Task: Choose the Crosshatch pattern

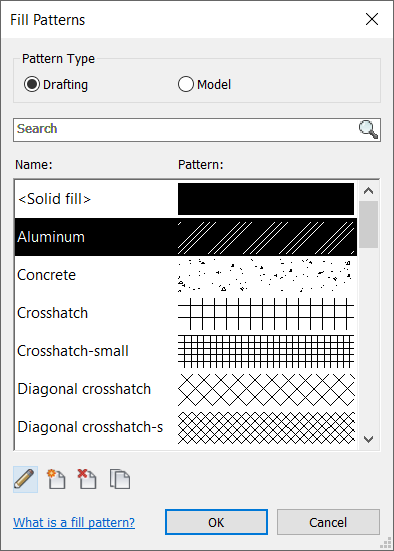Action: click(186, 313)
